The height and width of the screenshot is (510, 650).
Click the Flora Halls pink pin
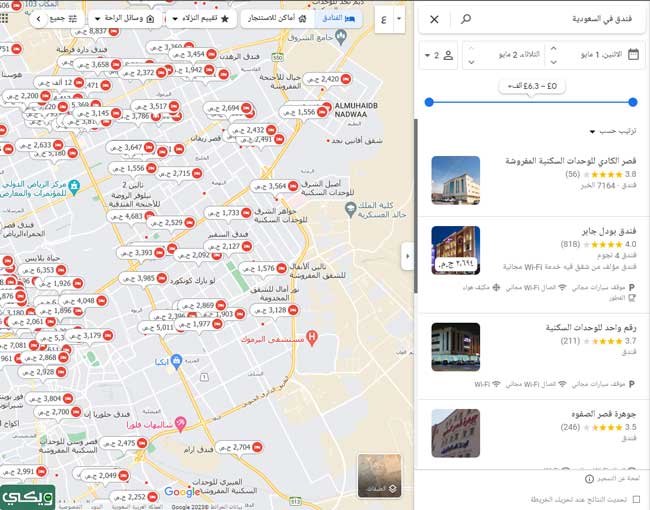[180, 423]
